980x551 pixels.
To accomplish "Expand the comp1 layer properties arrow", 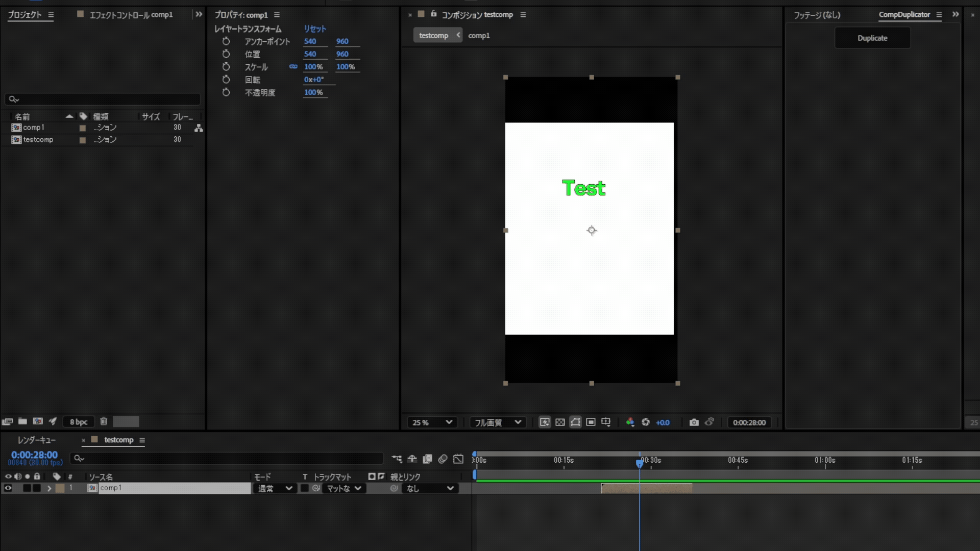I will tap(49, 488).
